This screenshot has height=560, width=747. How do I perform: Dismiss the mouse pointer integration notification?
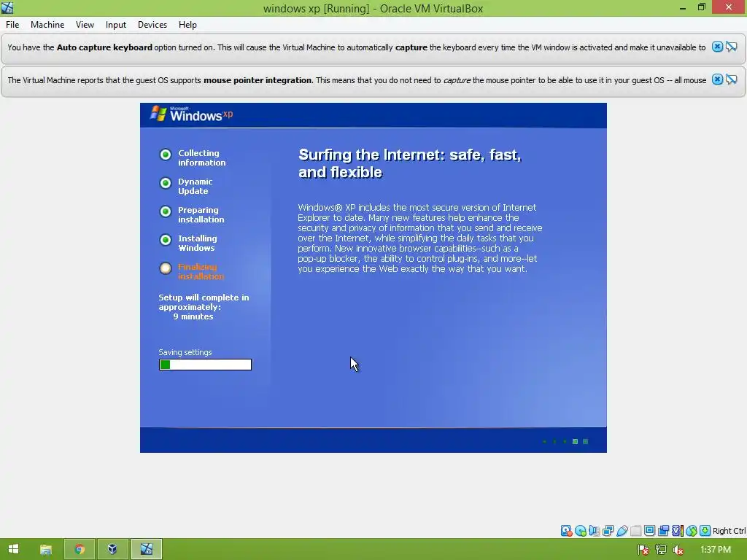(x=717, y=79)
